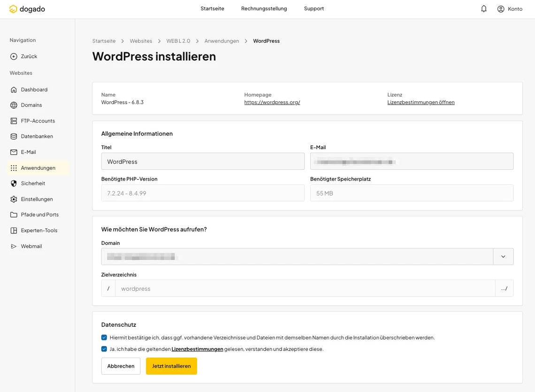Image resolution: width=535 pixels, height=392 pixels.
Task: Open the Zielverzeichnis directory picker
Action: tap(504, 288)
